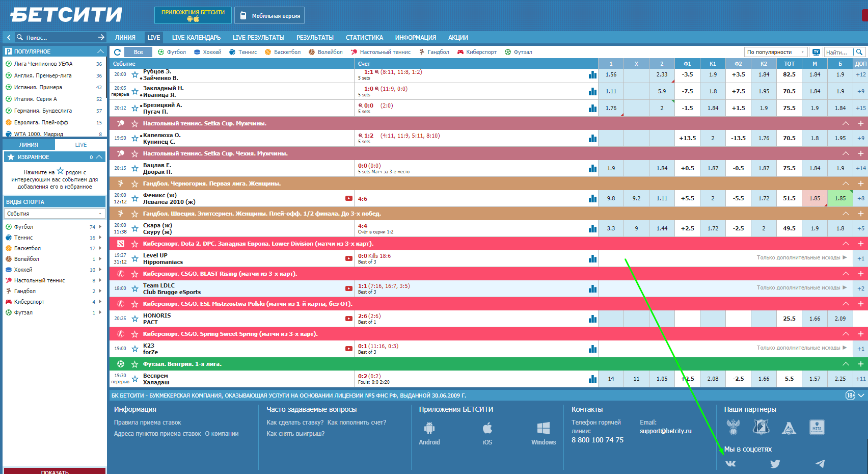Select highlighted 1.85 odds under М for Феникс

point(815,198)
